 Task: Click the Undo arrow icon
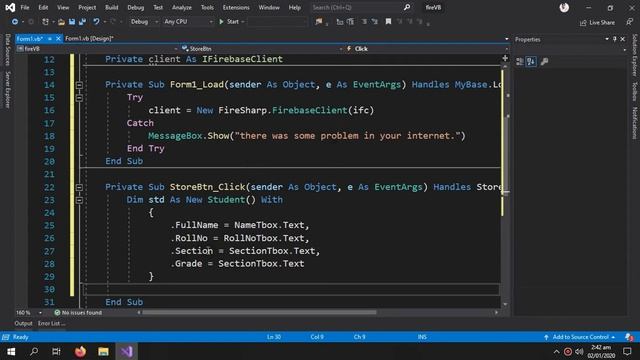[96, 22]
